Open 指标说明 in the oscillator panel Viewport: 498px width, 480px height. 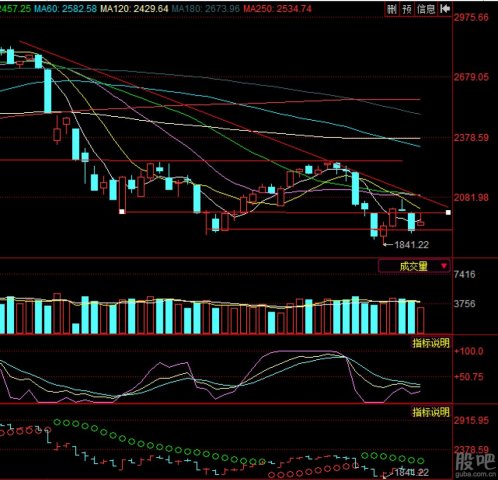point(431,343)
